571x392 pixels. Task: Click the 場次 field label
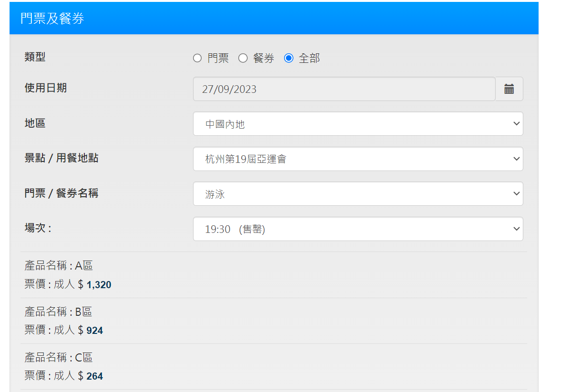pyautogui.click(x=38, y=228)
